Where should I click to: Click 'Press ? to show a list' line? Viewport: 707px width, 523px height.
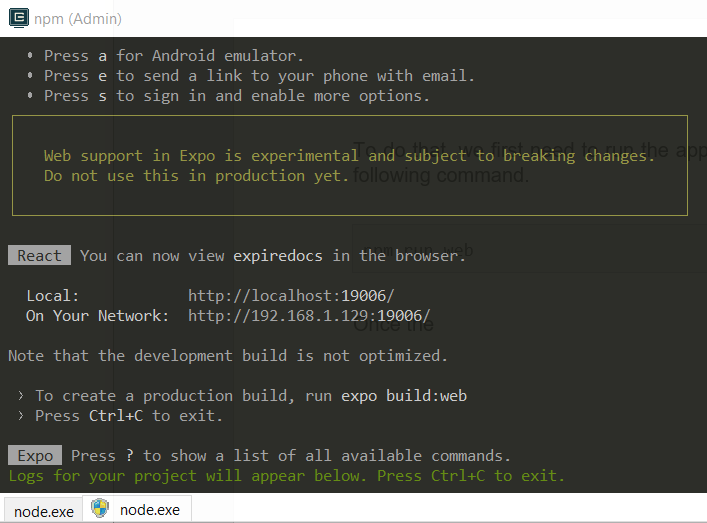[291, 455]
